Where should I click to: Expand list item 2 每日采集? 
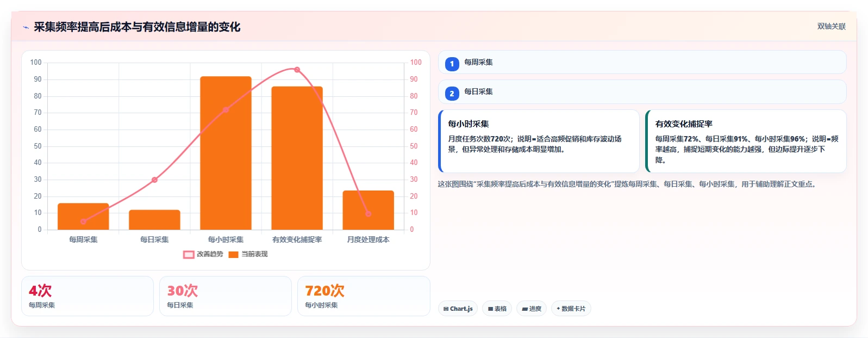(x=642, y=92)
